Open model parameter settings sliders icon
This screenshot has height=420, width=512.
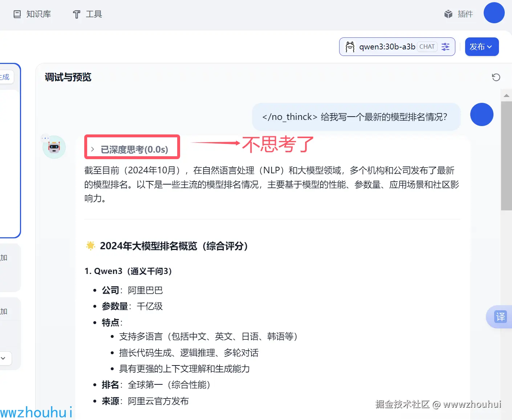[x=446, y=47]
